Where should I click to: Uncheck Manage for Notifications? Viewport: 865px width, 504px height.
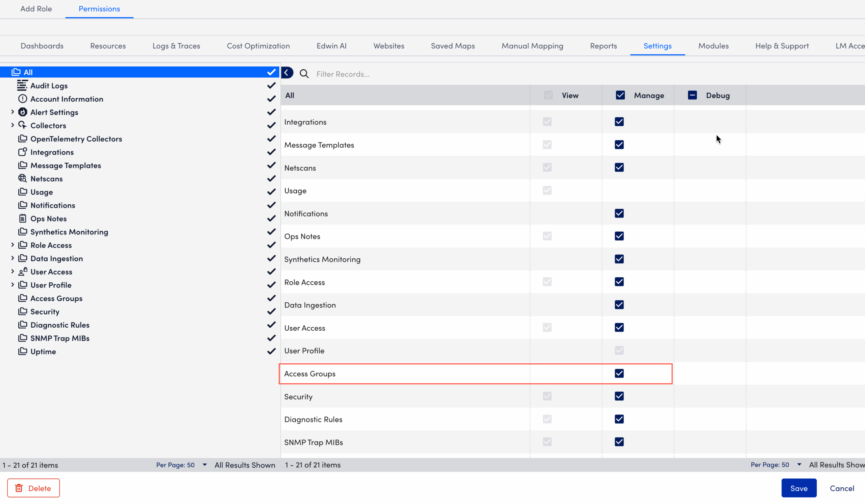tap(619, 213)
